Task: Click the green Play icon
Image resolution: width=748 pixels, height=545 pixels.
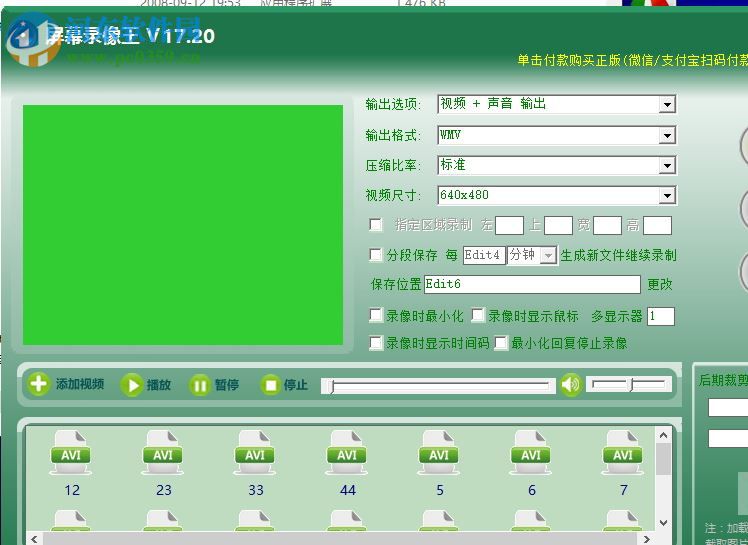Action: point(131,385)
